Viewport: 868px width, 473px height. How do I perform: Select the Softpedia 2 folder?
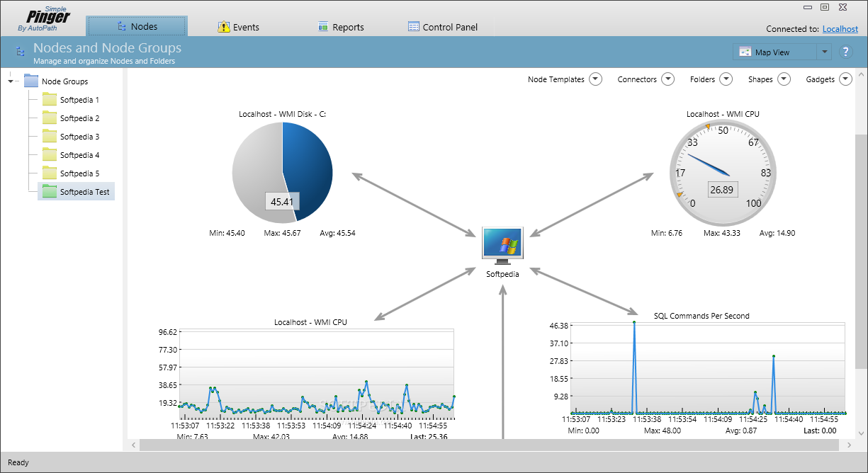click(79, 118)
